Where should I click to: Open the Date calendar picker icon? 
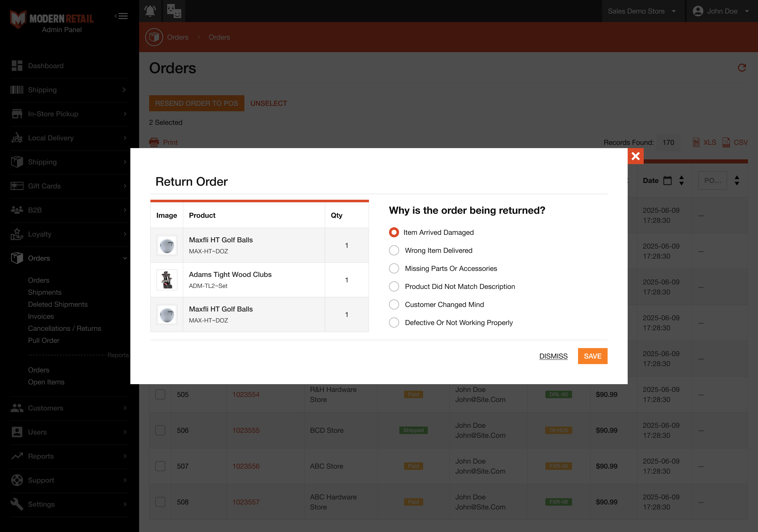click(x=668, y=180)
